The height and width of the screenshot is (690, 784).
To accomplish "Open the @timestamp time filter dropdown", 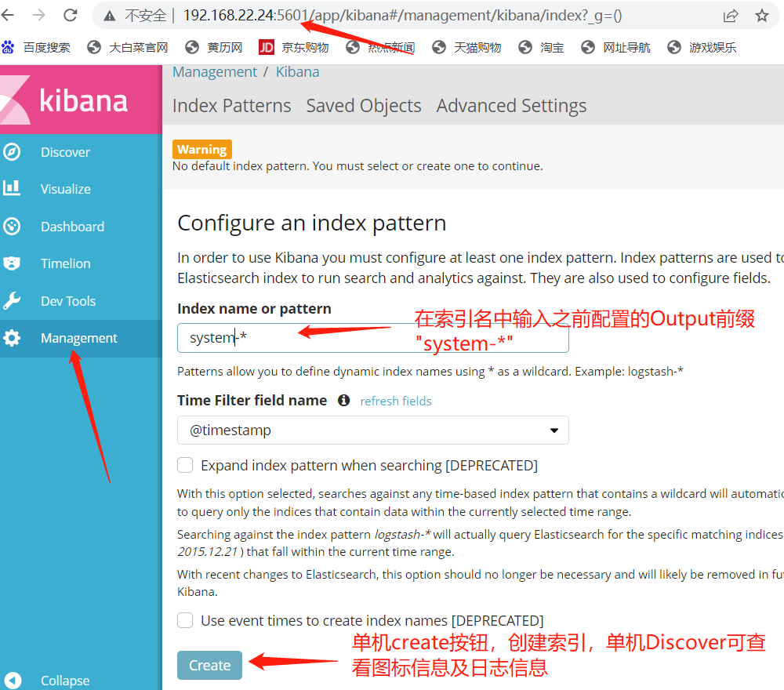I will 373,430.
